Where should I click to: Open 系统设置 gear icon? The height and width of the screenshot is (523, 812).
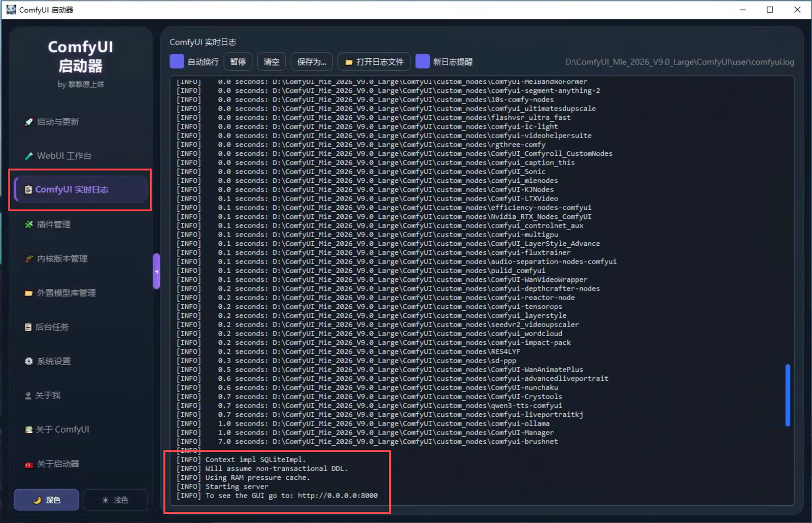[x=29, y=361]
